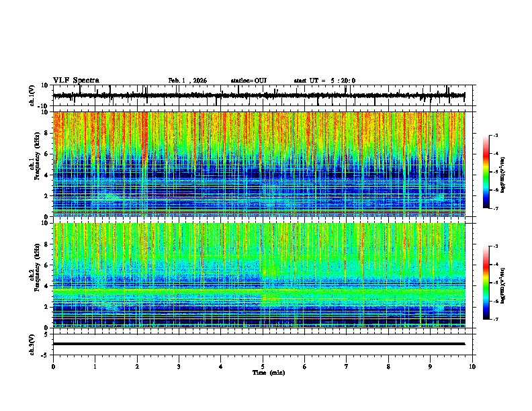Select the "start UT = 5 :20: 0" text
The height and width of the screenshot is (411, 532).
pos(324,81)
